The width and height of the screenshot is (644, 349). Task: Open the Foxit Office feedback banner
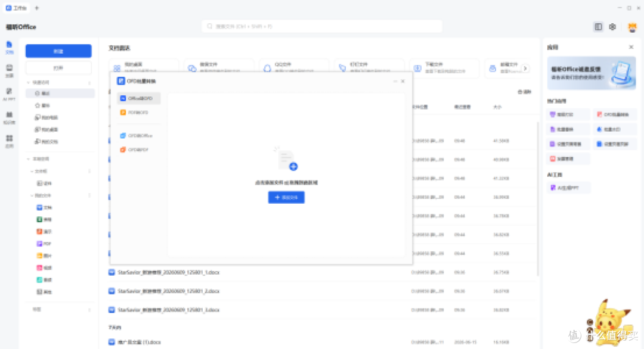tap(592, 73)
